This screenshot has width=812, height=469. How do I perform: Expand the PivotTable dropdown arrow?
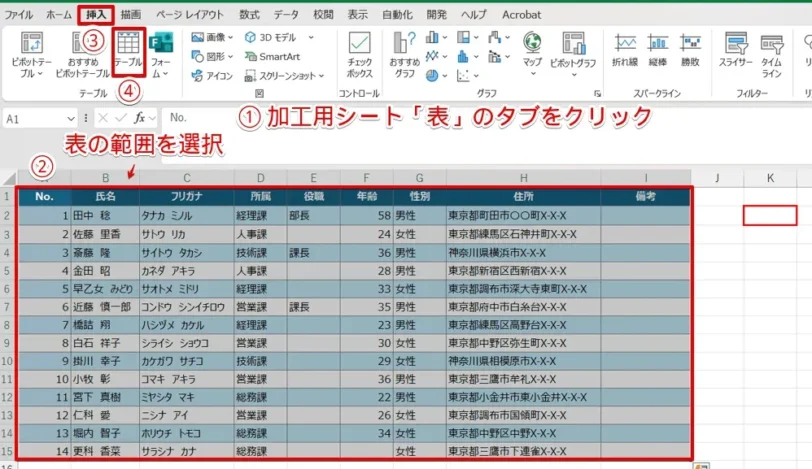[39, 74]
